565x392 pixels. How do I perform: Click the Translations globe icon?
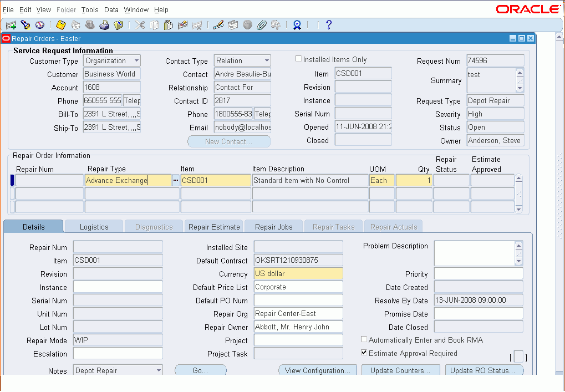coord(247,25)
